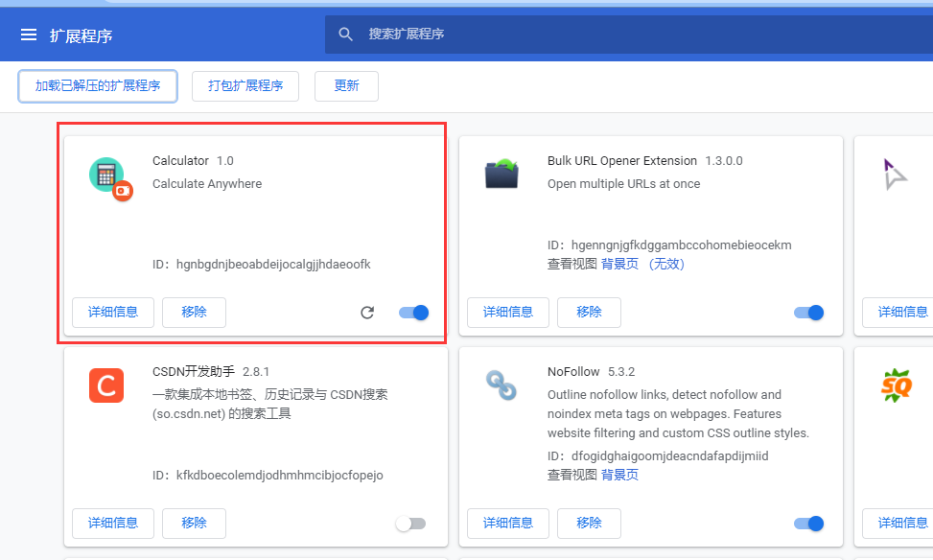Focus the 搜索扩展程序 search field
The height and width of the screenshot is (560, 933).
tap(629, 34)
